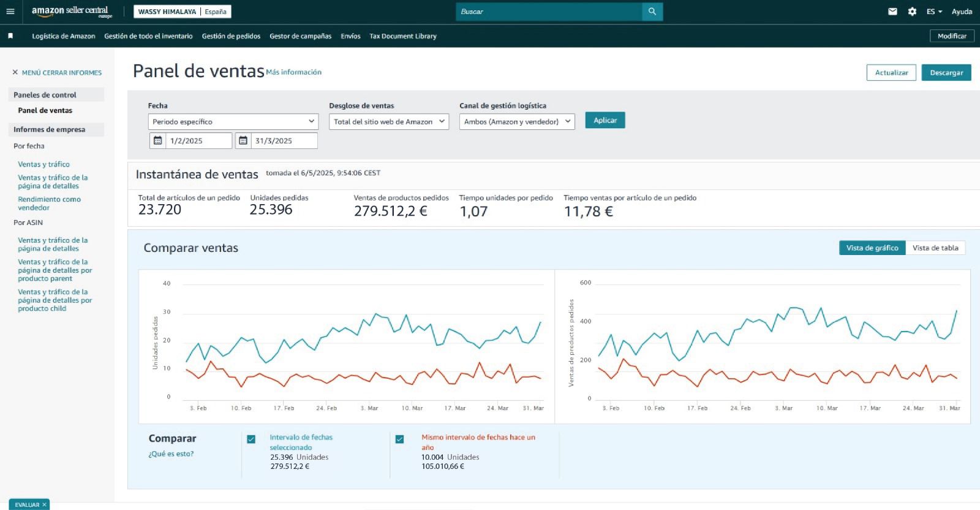The width and height of the screenshot is (980, 510).
Task: Open Gestor de campañas menu item
Action: [300, 36]
